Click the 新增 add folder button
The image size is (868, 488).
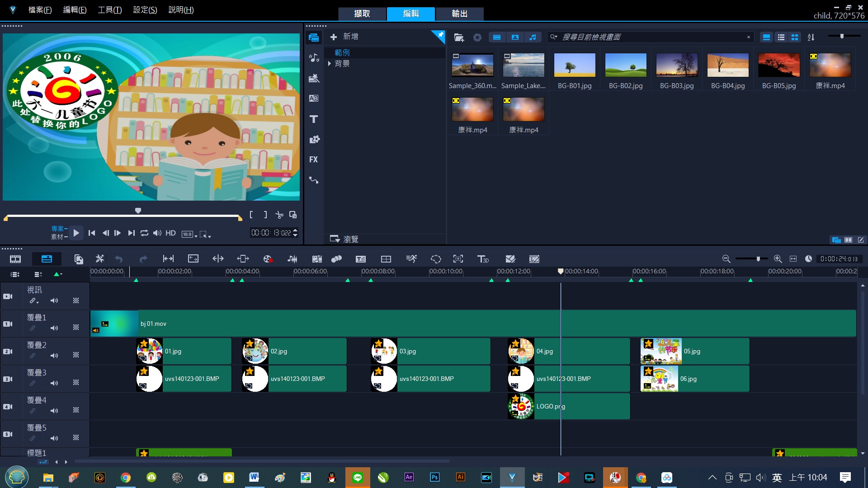(344, 37)
